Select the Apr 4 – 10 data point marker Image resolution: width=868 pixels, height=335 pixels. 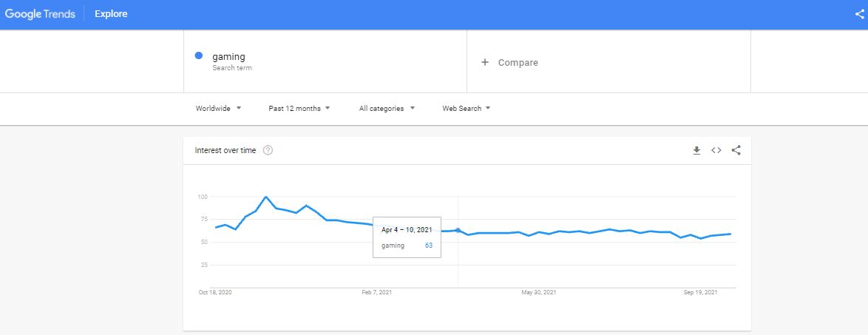(x=458, y=230)
